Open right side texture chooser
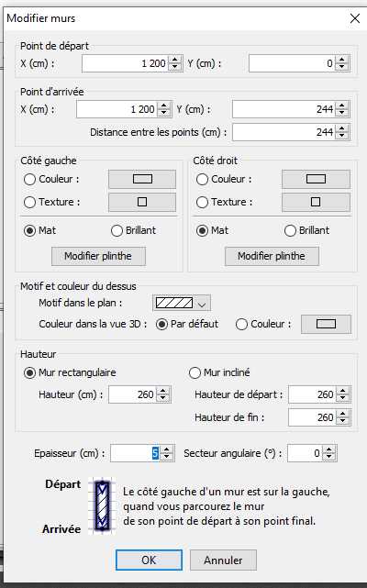 316,202
